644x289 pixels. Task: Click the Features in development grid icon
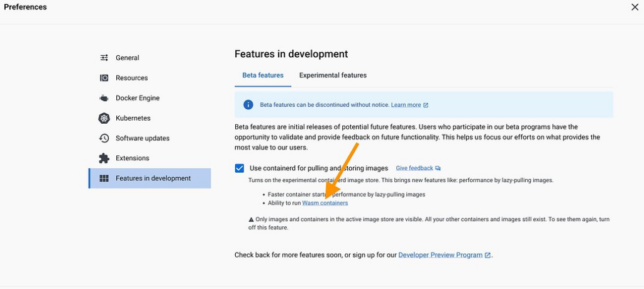tap(104, 178)
